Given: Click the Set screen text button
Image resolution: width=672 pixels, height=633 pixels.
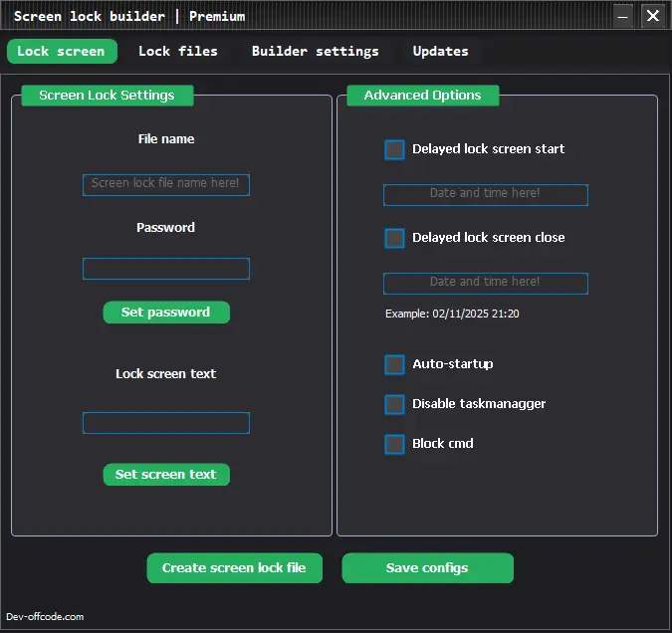Looking at the screenshot, I should [x=166, y=475].
